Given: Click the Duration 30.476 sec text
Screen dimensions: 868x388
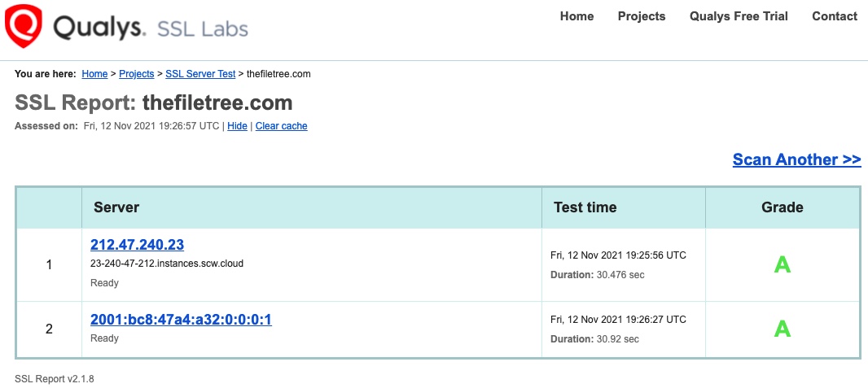Looking at the screenshot, I should pos(598,275).
